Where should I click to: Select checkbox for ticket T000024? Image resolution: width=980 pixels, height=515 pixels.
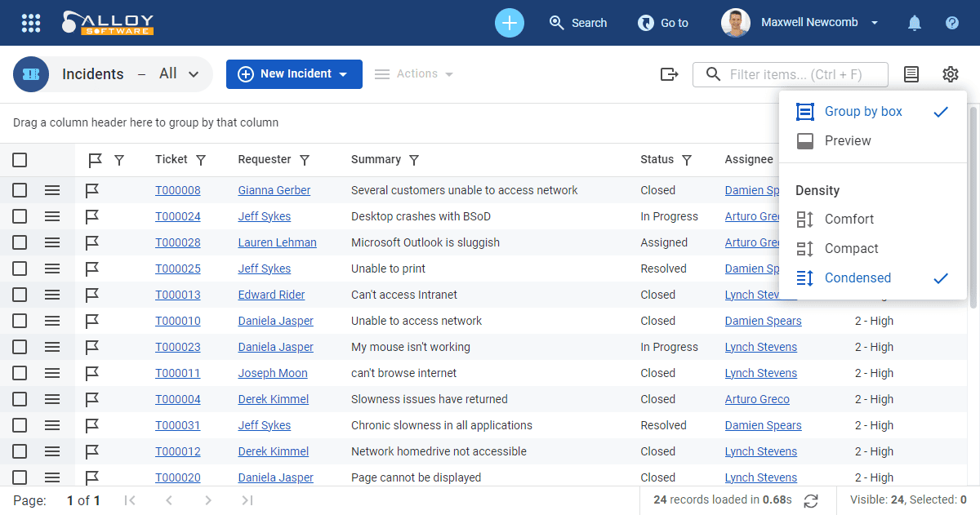pyautogui.click(x=20, y=216)
